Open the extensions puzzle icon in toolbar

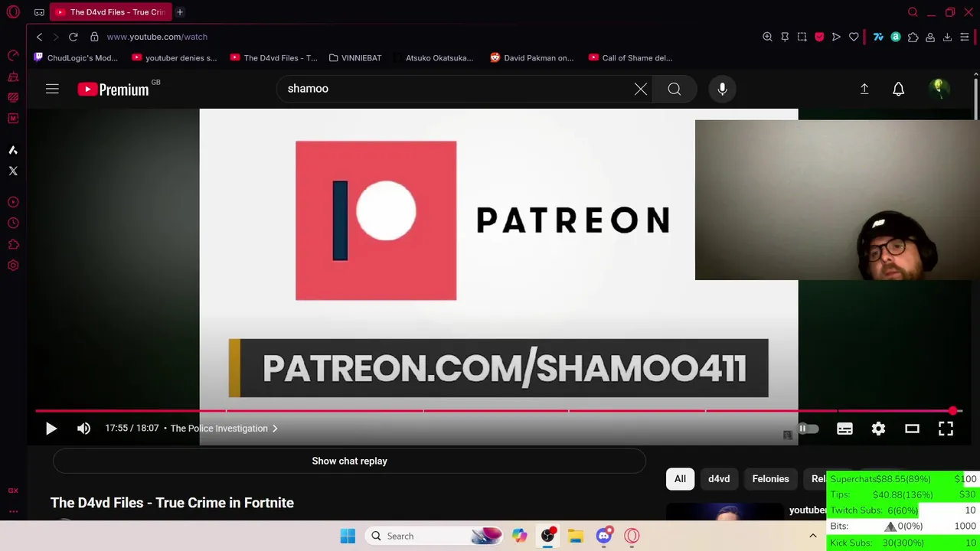click(x=913, y=37)
